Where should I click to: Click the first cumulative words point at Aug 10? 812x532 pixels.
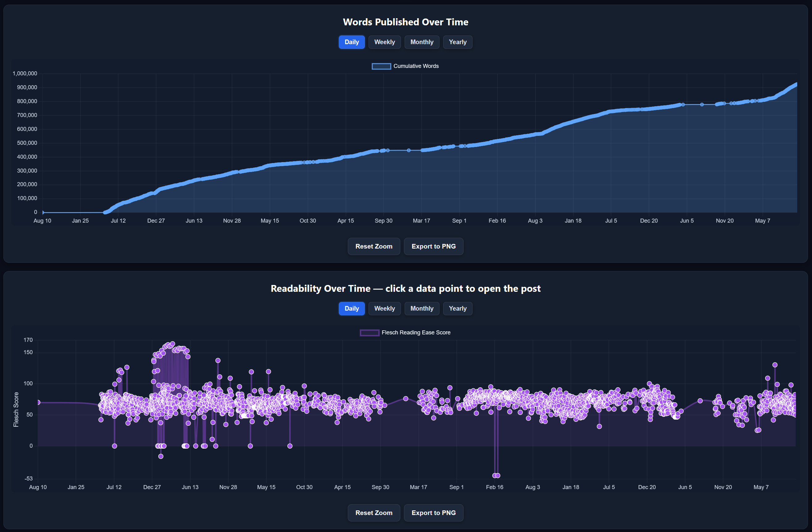[x=42, y=213]
